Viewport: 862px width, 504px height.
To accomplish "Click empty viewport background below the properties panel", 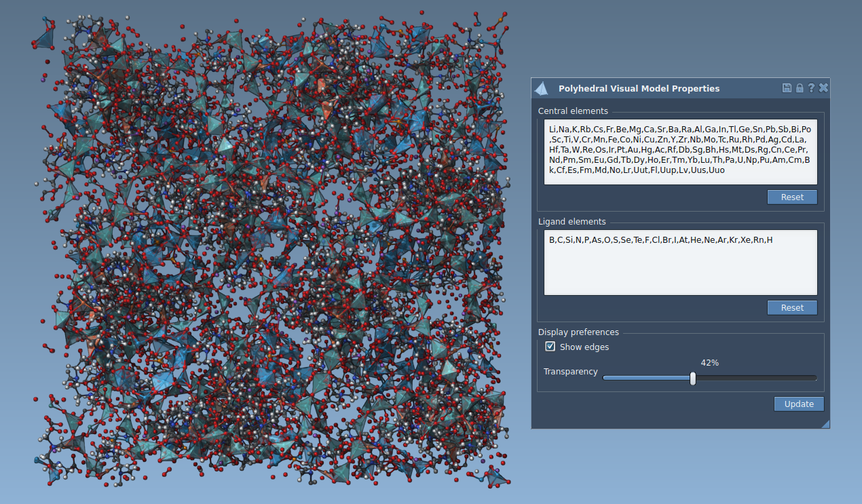I will (x=679, y=468).
